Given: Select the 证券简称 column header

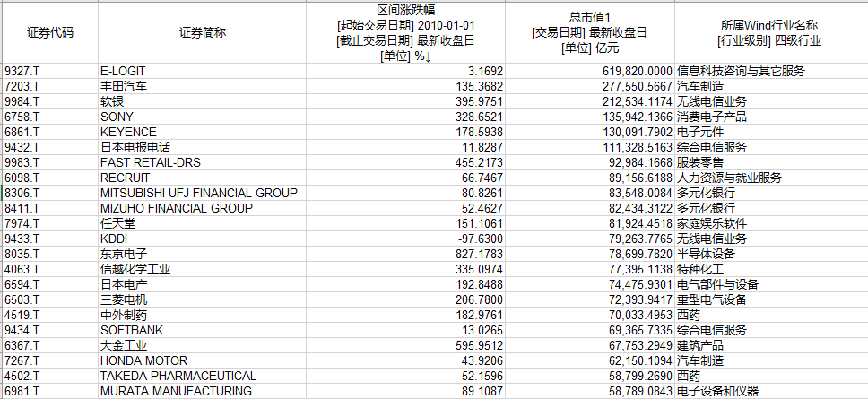Looking at the screenshot, I should [x=203, y=32].
